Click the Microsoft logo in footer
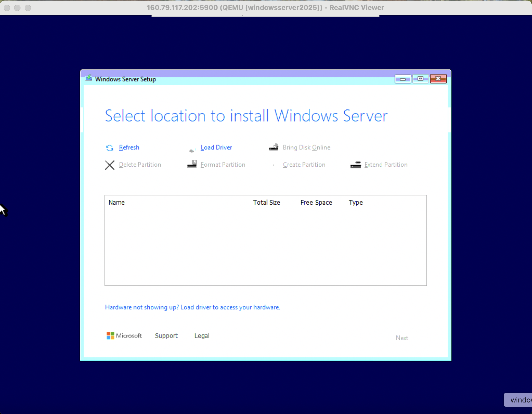Viewport: 532px width, 414px height. 110,336
